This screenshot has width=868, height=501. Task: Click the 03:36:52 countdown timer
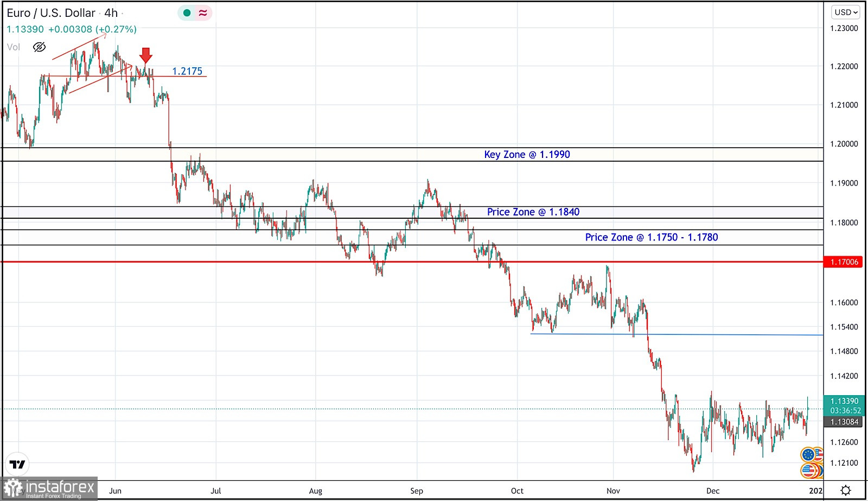pyautogui.click(x=845, y=410)
